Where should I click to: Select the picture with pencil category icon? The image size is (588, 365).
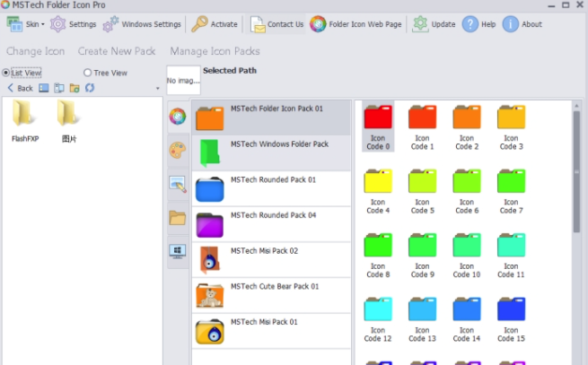pyautogui.click(x=178, y=184)
